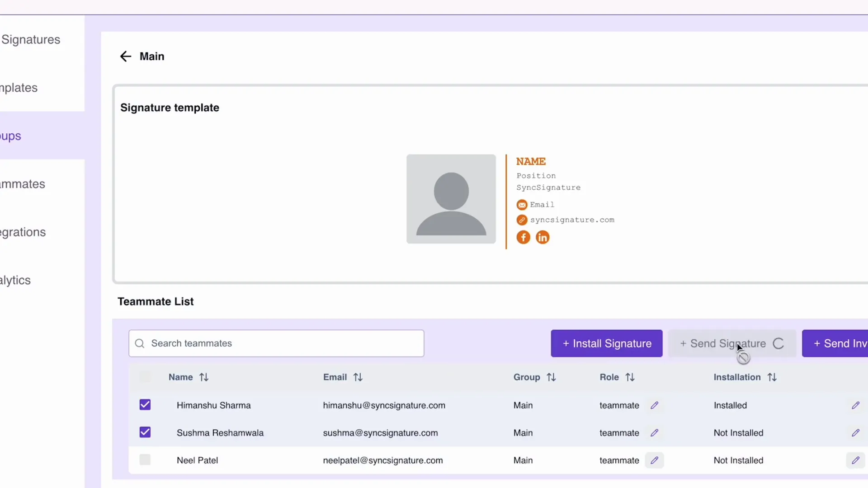Click syncsignature.com in the signature template

572,220
